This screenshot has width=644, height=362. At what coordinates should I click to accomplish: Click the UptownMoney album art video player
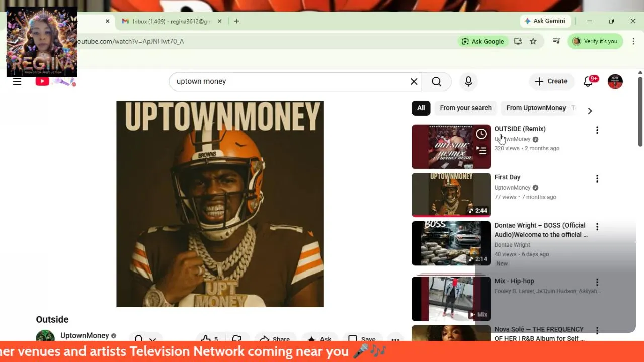pos(220,204)
